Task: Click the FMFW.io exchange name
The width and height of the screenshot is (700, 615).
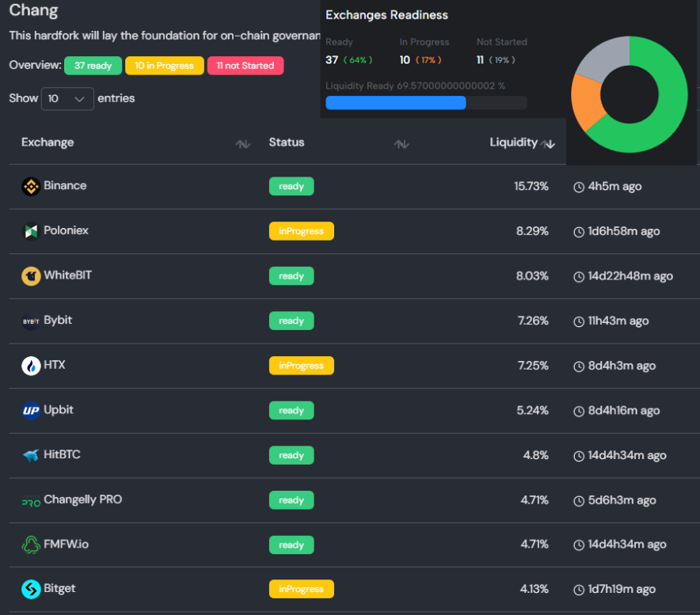Action: pyautogui.click(x=66, y=544)
